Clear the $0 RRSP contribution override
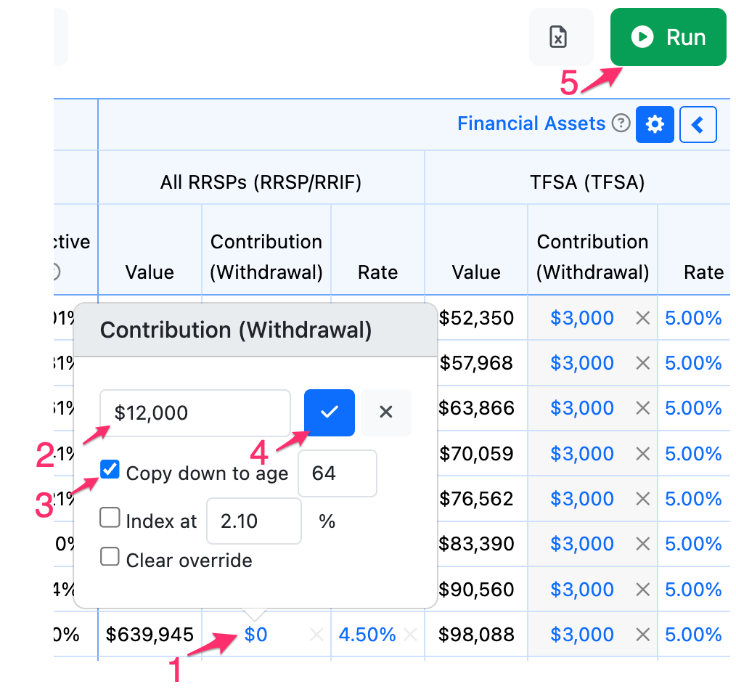The height and width of the screenshot is (700, 736). point(317,635)
